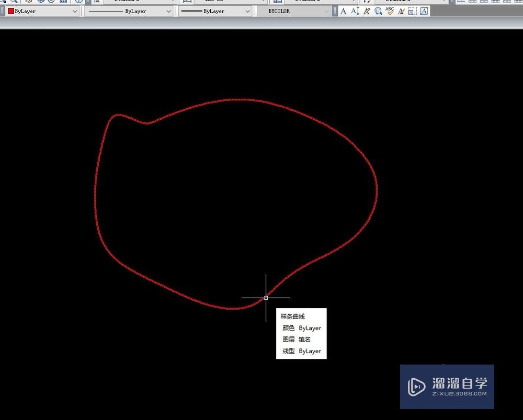Click the pencil edit icon on top toolbar

point(27,2)
